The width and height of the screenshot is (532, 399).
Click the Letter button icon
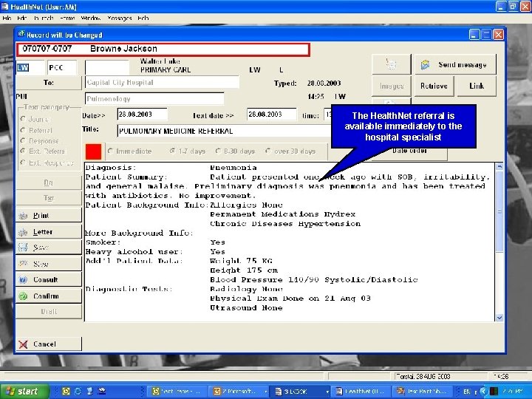pyautogui.click(x=23, y=232)
